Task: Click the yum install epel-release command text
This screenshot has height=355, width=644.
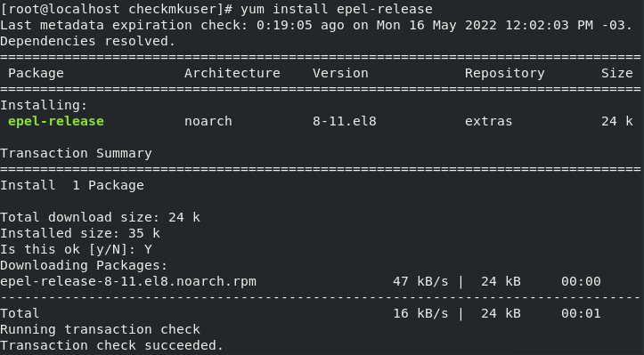Action: 337,9
